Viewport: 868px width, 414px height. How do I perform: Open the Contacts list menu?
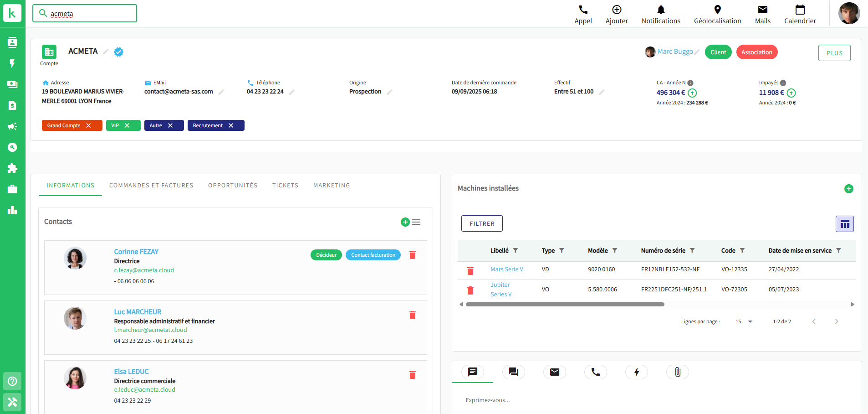pyautogui.click(x=416, y=222)
